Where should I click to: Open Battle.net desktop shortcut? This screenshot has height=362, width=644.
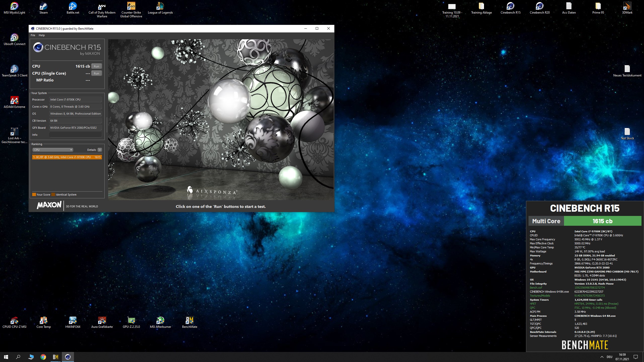pyautogui.click(x=73, y=8)
